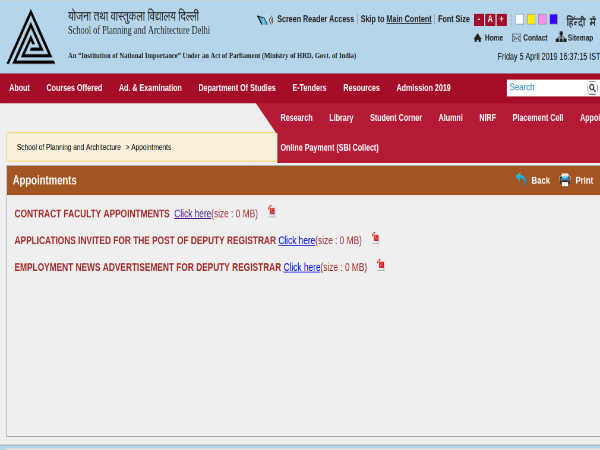Reset font size with the A button
Viewport: 600px width, 450px height.
490,20
